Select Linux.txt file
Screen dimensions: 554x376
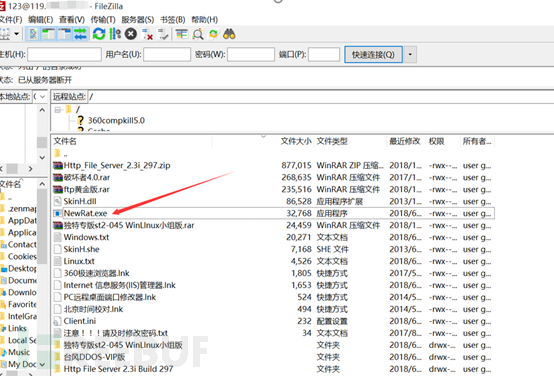(x=79, y=261)
